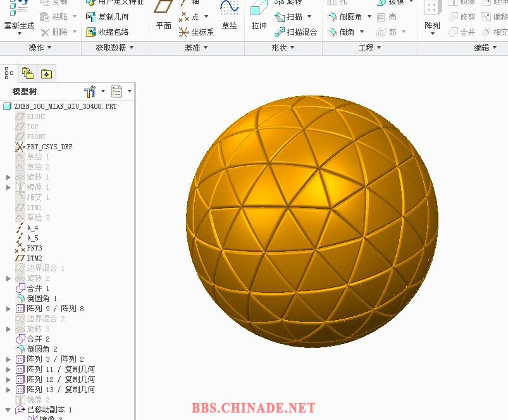Open model tree Show list icon
The width and height of the screenshot is (508, 420).
(116, 92)
